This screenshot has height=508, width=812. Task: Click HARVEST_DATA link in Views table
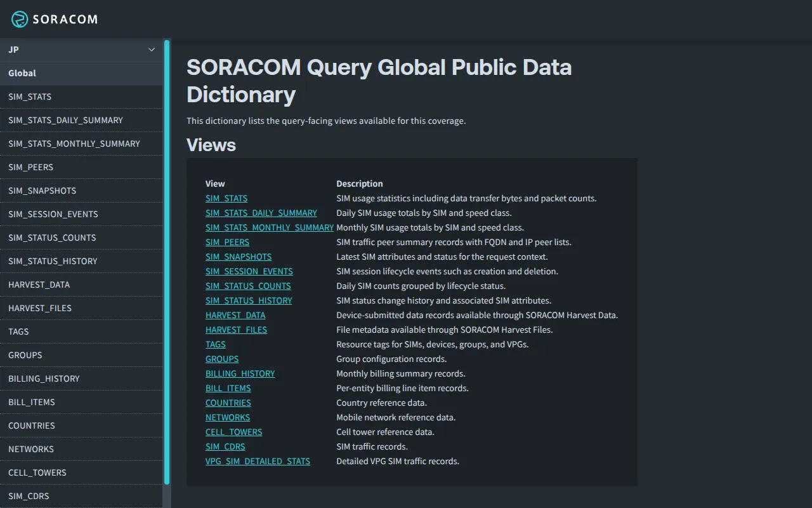[x=235, y=315]
